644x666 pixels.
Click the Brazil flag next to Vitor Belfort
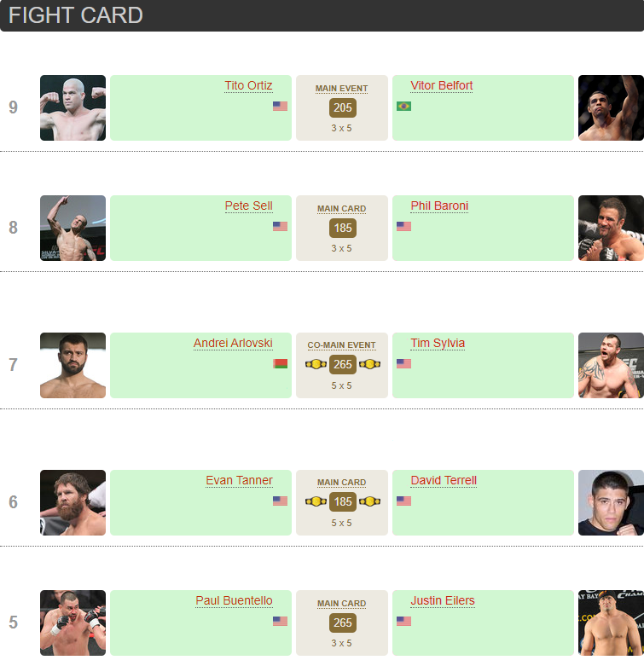coord(403,107)
